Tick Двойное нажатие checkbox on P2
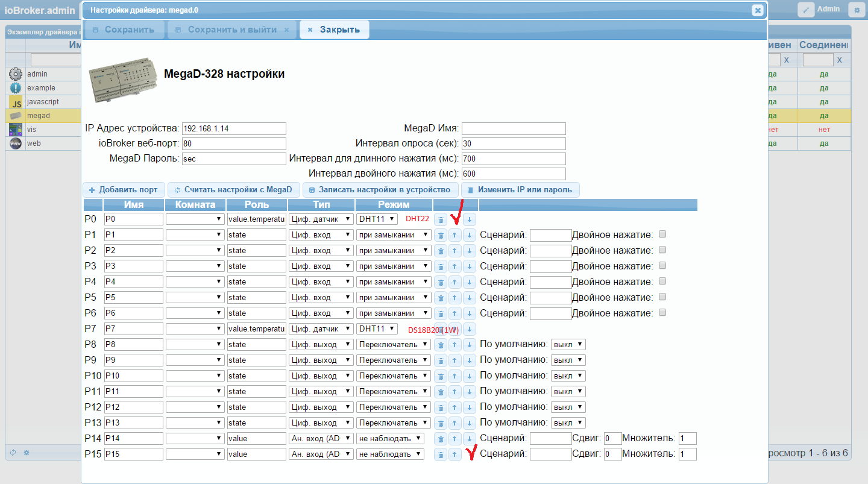Image resolution: width=868 pixels, height=484 pixels. point(663,250)
